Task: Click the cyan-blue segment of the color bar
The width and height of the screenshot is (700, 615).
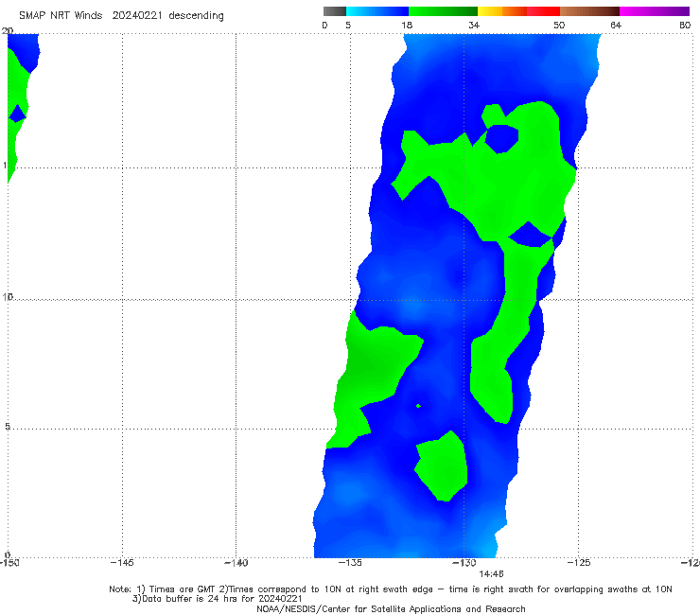Action: point(377,11)
